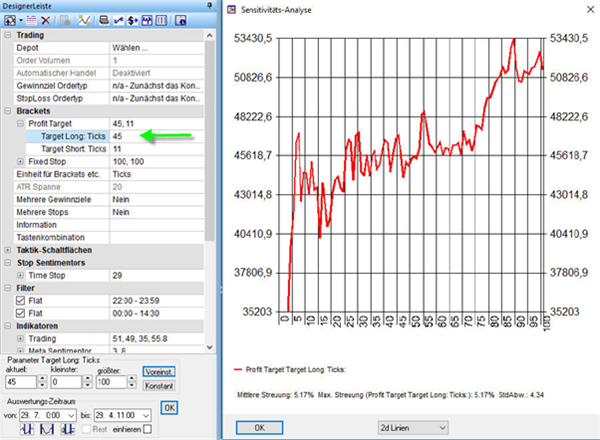The image size is (600, 440).
Task: Toggle the second Flat filter checkbox 00:00 - 14:30
Action: [21, 313]
